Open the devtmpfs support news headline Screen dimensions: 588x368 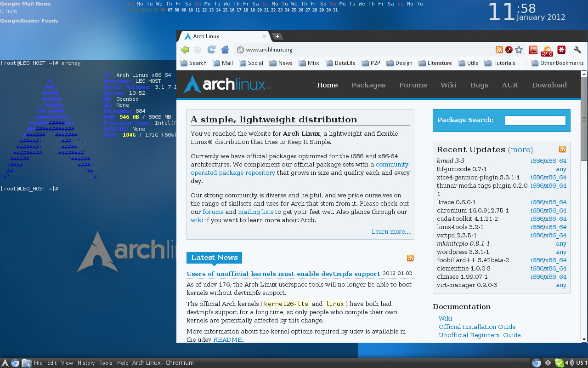pyautogui.click(x=283, y=274)
